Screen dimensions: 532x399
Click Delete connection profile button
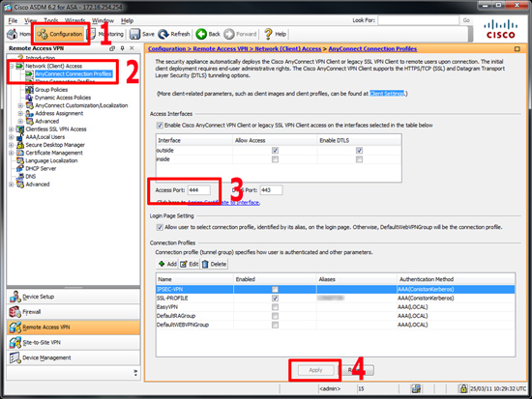tap(215, 264)
